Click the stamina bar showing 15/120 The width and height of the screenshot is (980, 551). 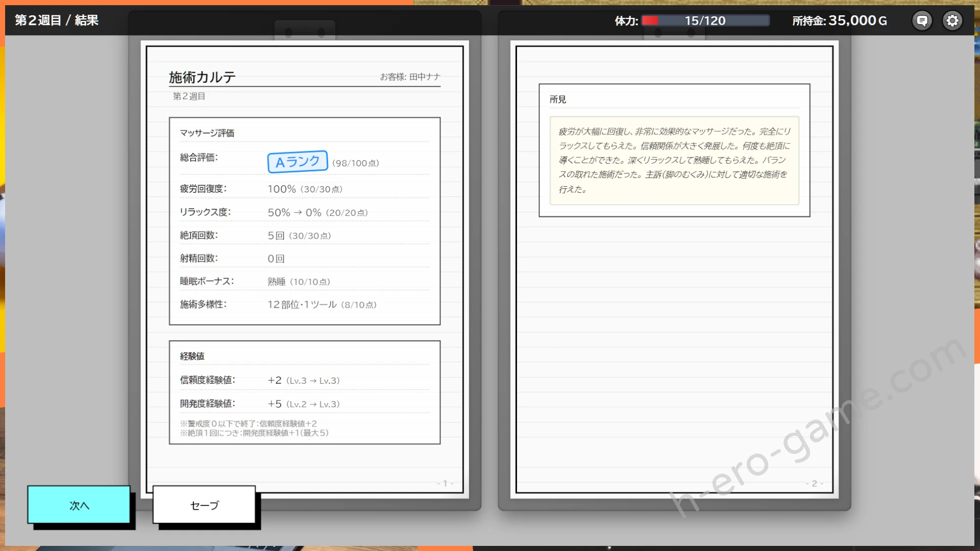[705, 20]
